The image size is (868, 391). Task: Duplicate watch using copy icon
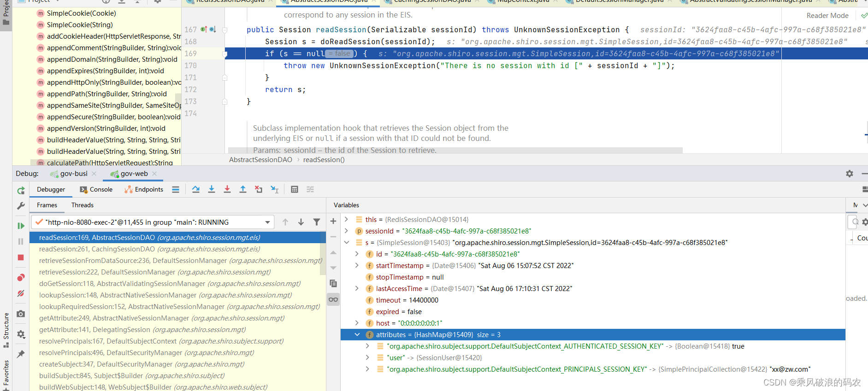[333, 283]
